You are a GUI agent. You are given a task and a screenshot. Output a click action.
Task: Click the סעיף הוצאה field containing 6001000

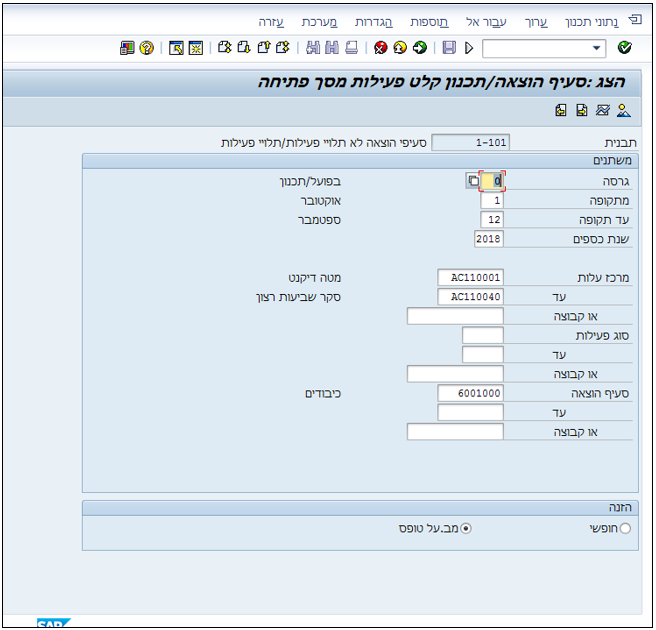(x=470, y=393)
